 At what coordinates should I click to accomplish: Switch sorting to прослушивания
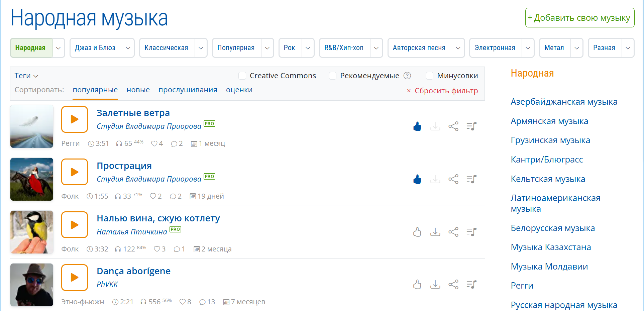[188, 90]
